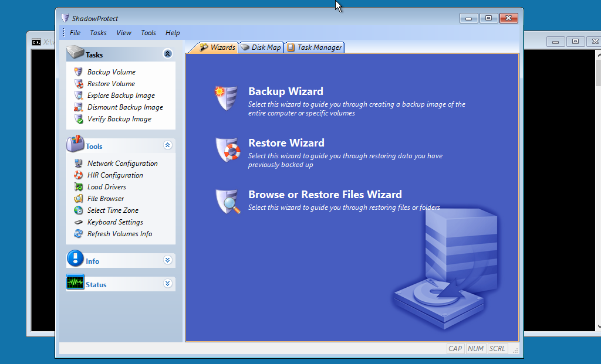Image resolution: width=601 pixels, height=364 pixels.
Task: Click Load Drivers tool link
Action: [107, 187]
